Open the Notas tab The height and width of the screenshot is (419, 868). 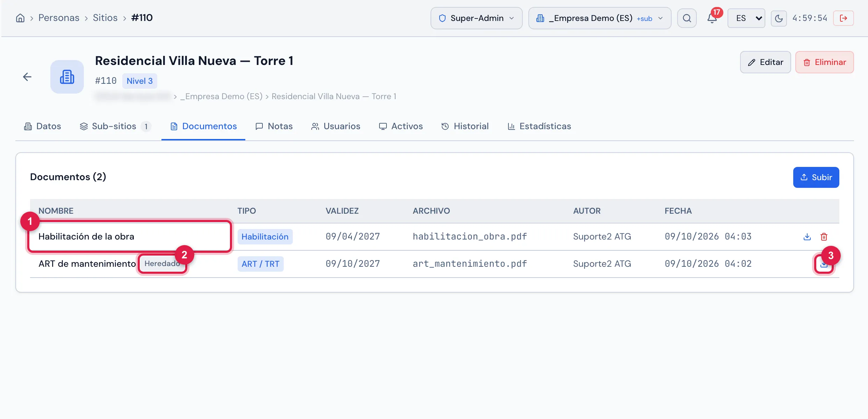(274, 126)
